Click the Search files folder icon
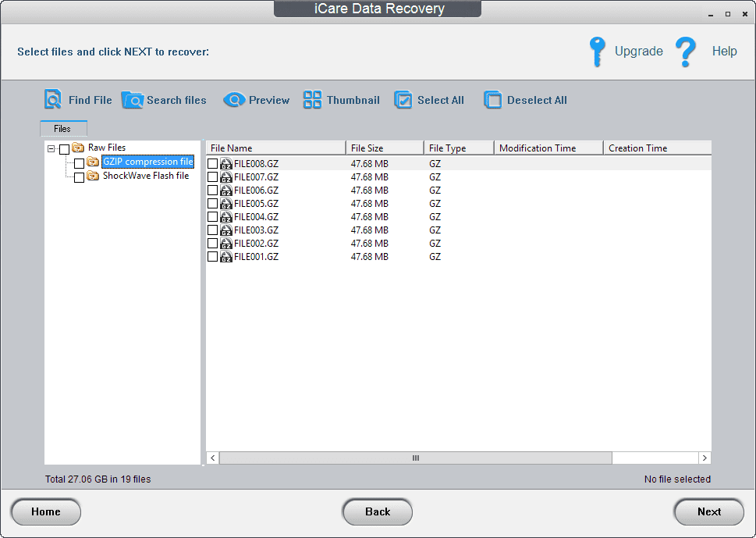This screenshot has width=756, height=538. [x=132, y=100]
